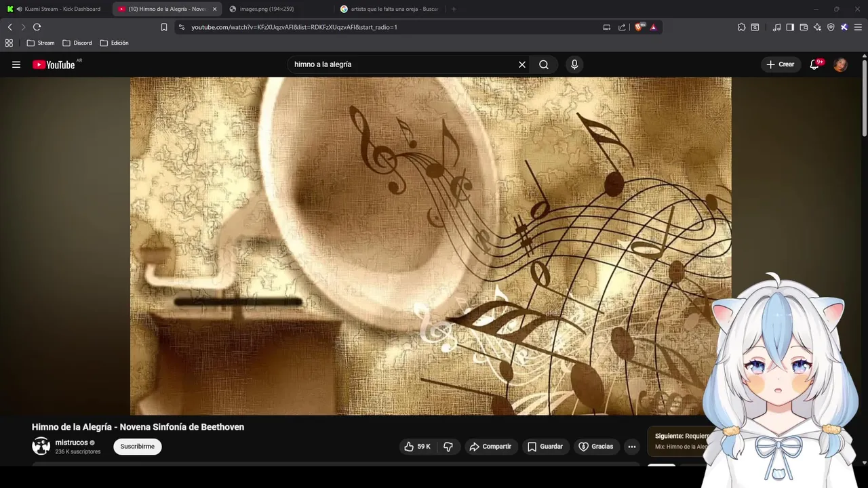Open more actions three-dot menu
Viewport: 868px width, 488px height.
[x=631, y=447]
